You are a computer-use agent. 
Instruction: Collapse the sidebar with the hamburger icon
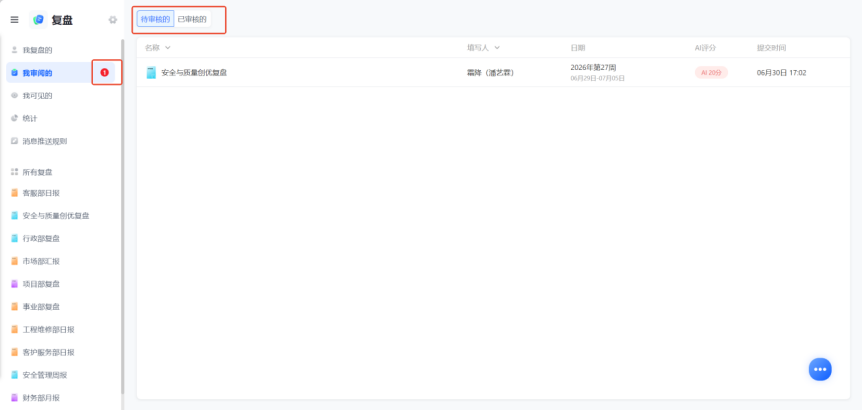click(14, 20)
